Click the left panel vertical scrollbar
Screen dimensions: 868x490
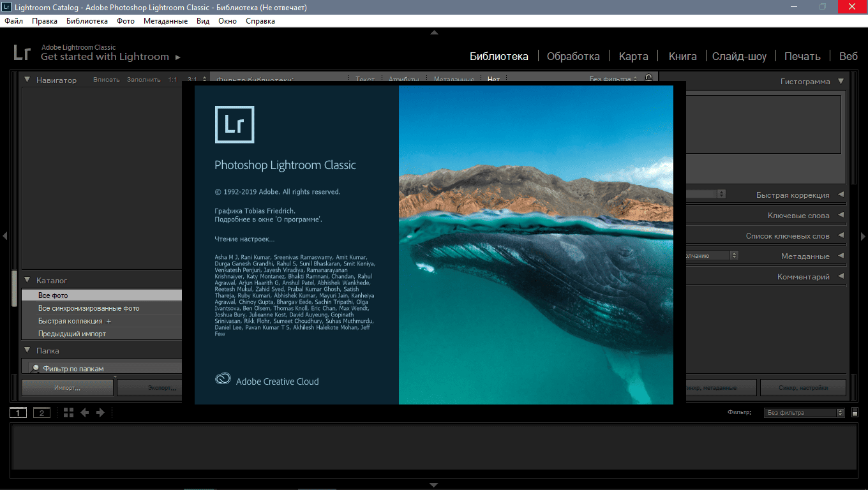[14, 289]
